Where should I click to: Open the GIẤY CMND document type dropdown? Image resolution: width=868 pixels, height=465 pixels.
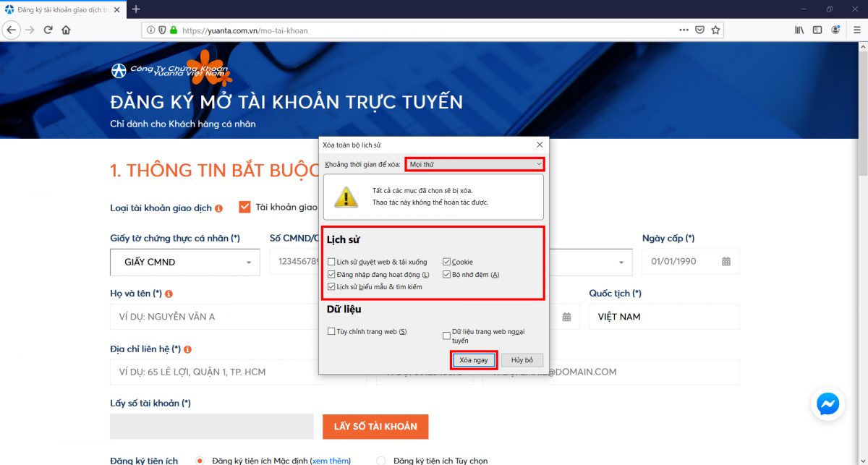tap(184, 262)
